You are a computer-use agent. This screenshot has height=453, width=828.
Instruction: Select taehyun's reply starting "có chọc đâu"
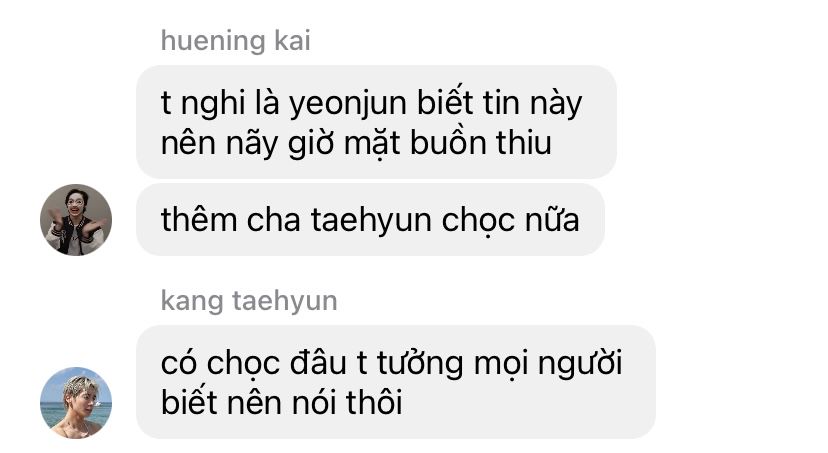tap(396, 382)
